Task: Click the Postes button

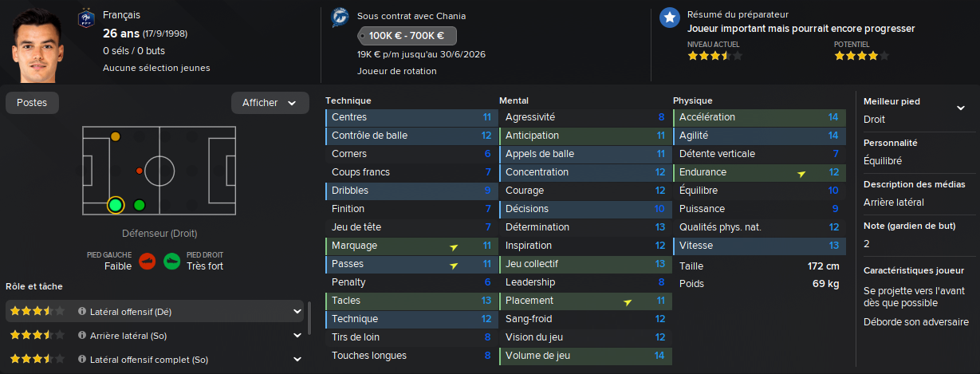Action: point(32,103)
